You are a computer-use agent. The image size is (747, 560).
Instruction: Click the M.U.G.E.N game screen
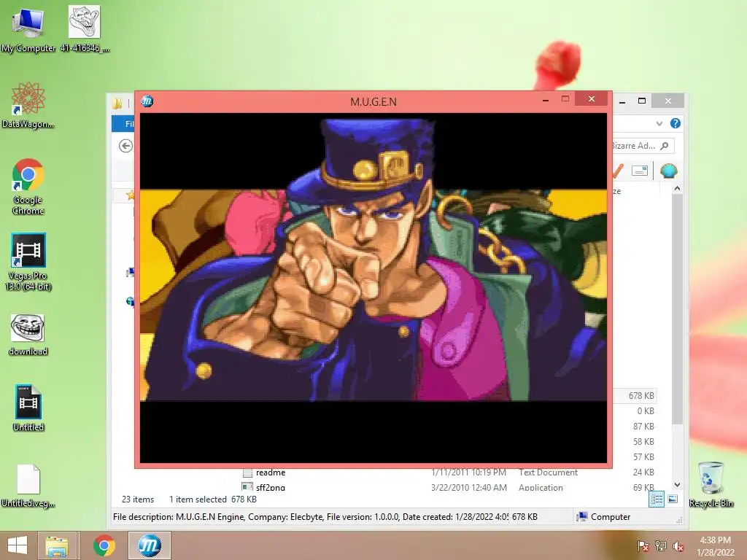tap(373, 287)
